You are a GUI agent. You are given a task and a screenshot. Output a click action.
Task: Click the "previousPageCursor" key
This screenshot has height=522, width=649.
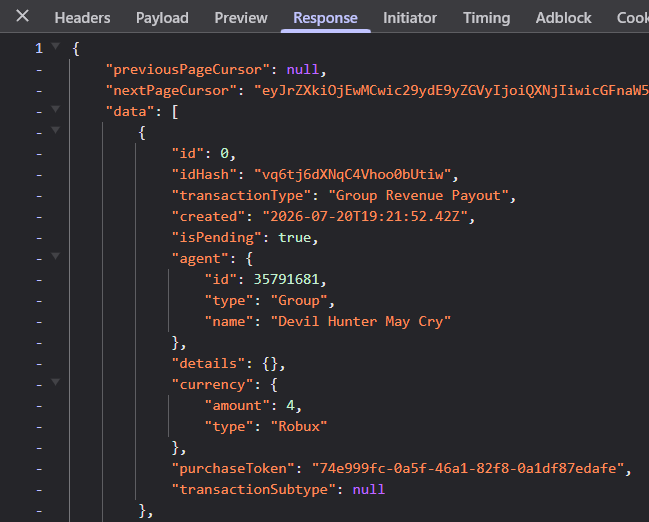pos(187,70)
